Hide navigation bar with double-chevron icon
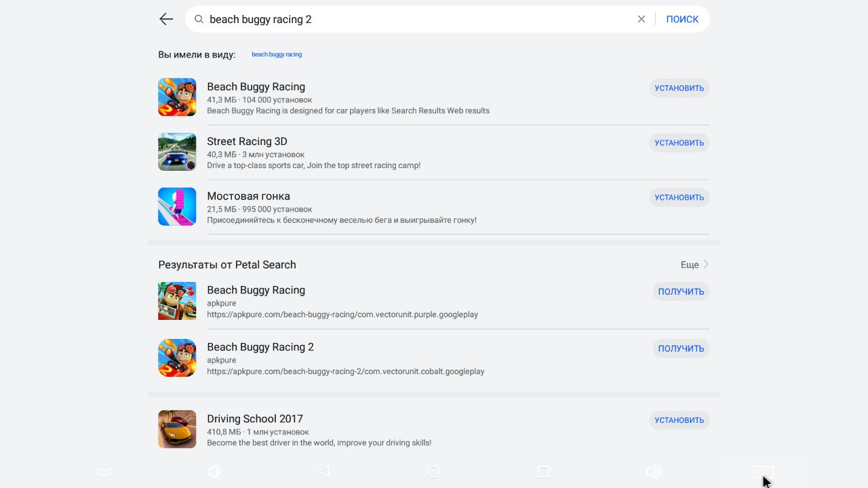The height and width of the screenshot is (488, 868). click(104, 472)
